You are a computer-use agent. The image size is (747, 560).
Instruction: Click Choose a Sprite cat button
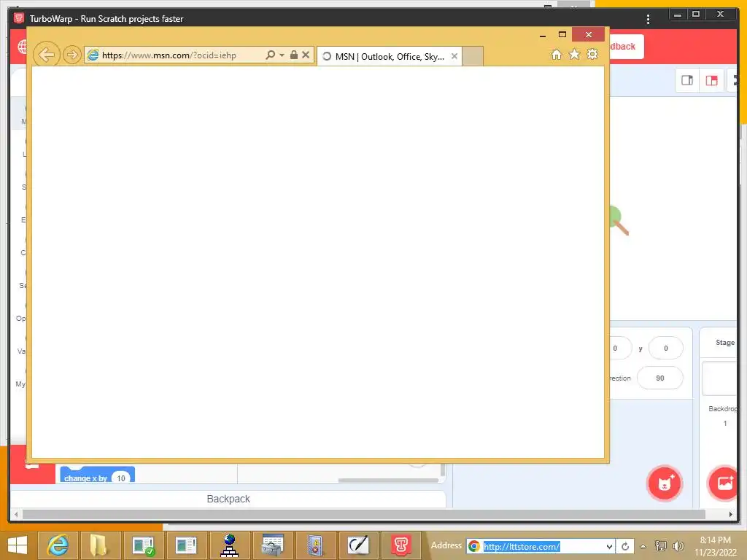(665, 483)
